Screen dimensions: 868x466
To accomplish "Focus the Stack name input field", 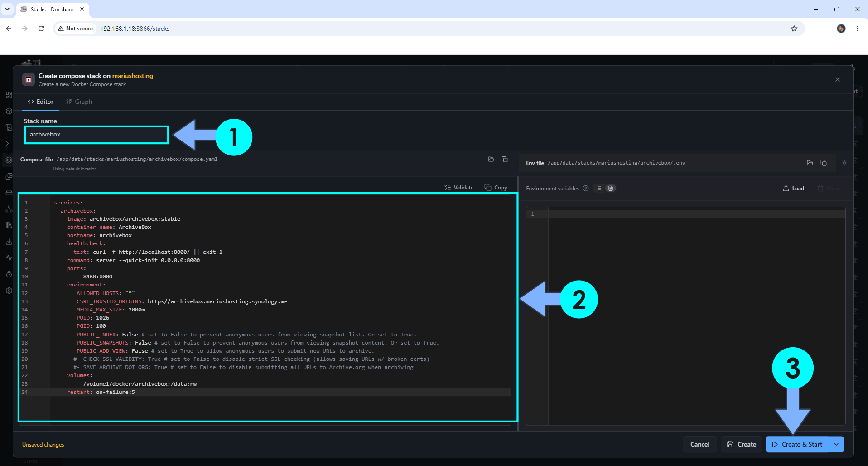I will click(x=96, y=135).
